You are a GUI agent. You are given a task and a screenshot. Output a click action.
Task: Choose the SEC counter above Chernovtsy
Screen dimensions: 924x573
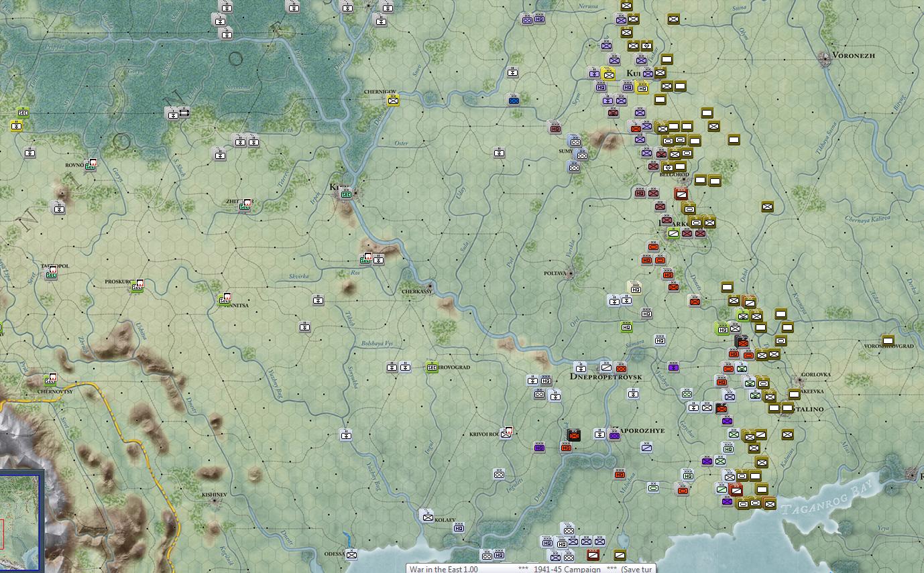[x=50, y=380]
